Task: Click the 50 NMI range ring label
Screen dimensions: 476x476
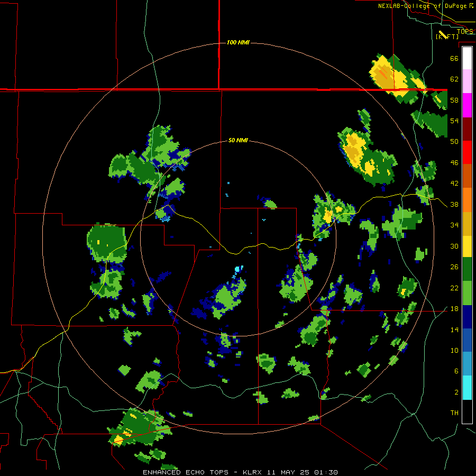Action: [238, 140]
